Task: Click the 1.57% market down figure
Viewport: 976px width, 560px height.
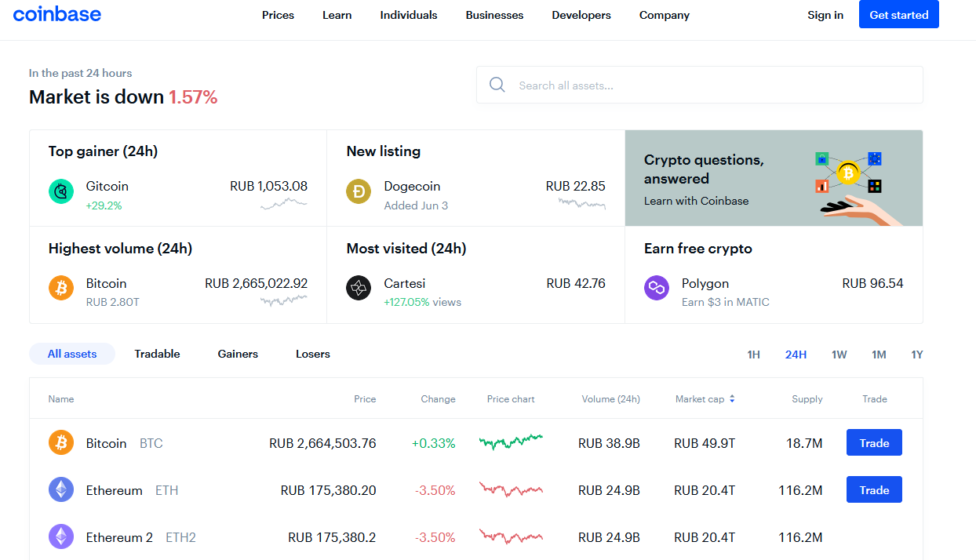Action: coord(193,97)
